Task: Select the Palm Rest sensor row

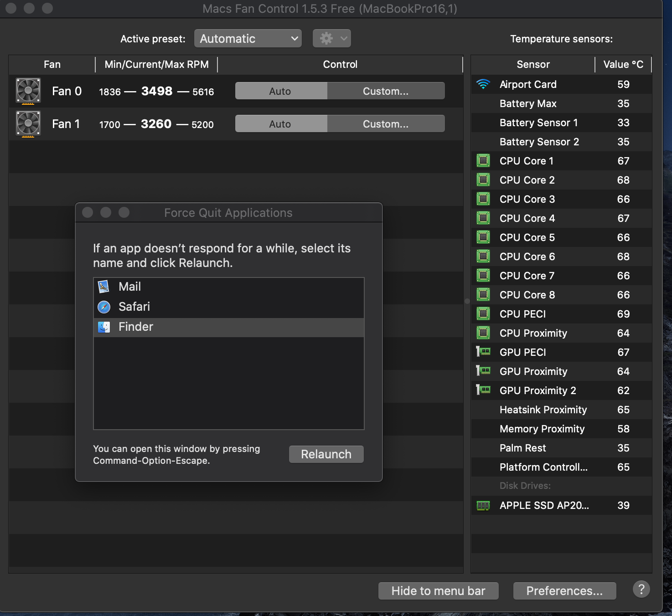Action: (561, 448)
